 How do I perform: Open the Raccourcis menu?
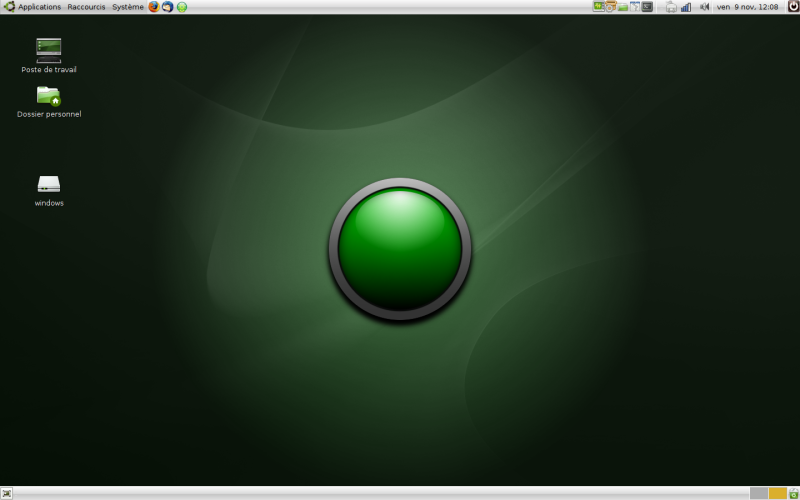pyautogui.click(x=86, y=7)
